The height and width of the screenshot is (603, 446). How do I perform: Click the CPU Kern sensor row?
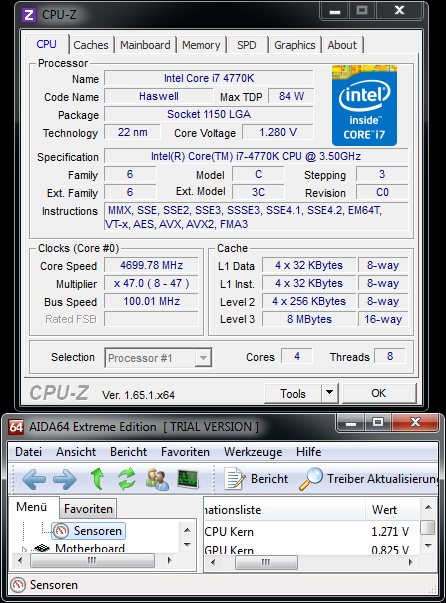pyautogui.click(x=311, y=532)
